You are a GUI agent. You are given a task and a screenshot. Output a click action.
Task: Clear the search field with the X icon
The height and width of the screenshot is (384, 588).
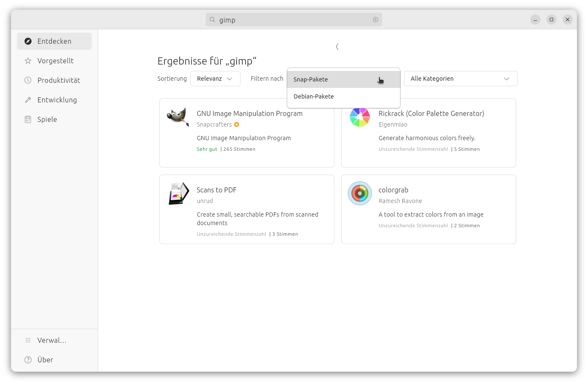(376, 20)
